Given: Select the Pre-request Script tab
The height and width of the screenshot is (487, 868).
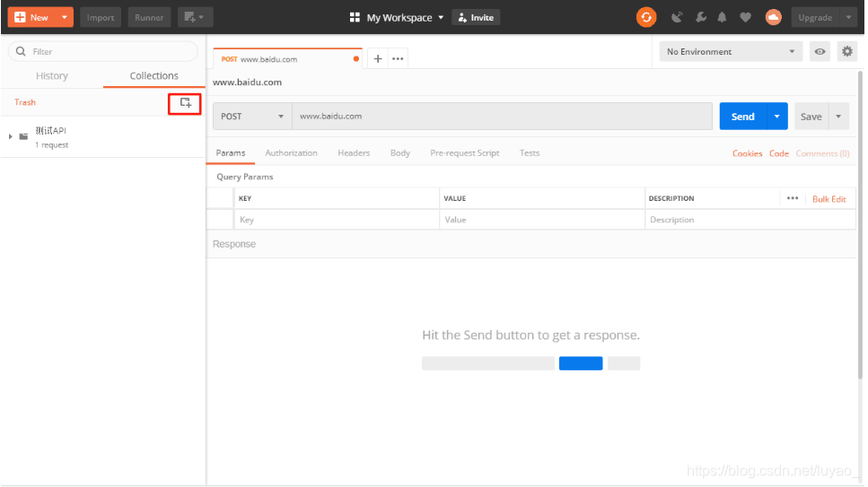Looking at the screenshot, I should [x=465, y=153].
